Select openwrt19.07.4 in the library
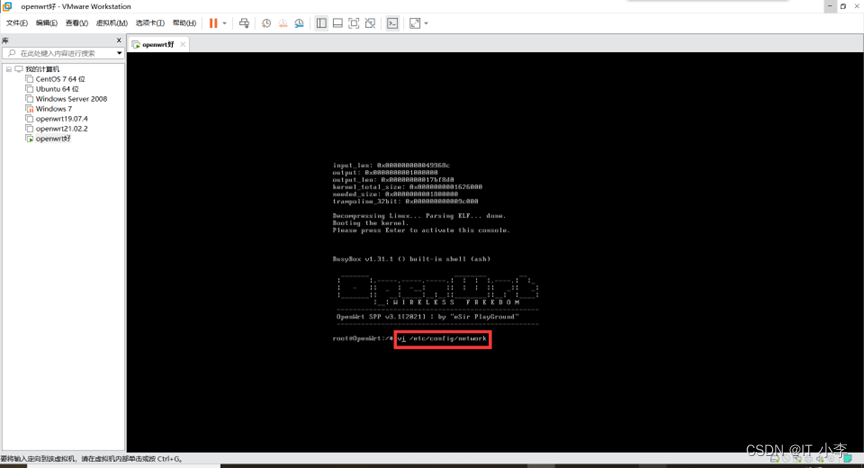The width and height of the screenshot is (864, 468). (62, 119)
